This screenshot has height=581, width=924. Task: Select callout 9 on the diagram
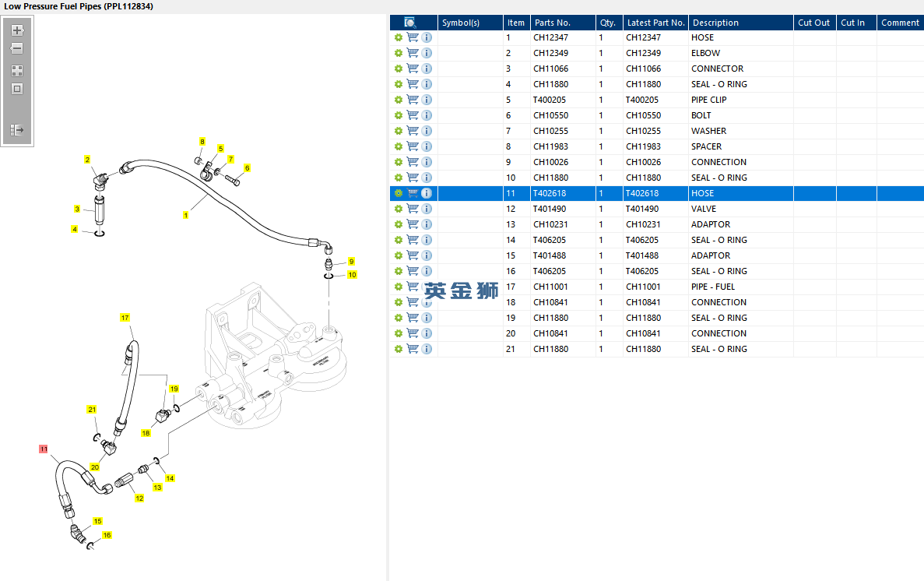(x=351, y=262)
